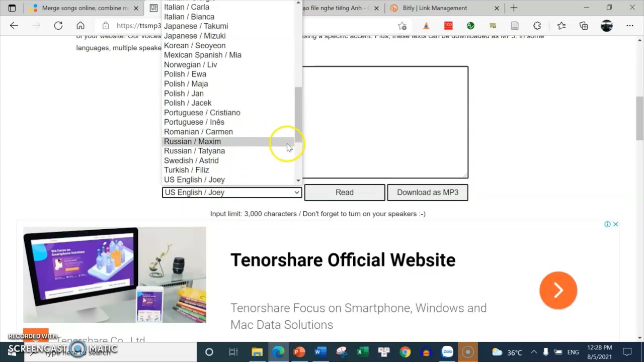Show hidden system tray icons
Viewport: 644px width, 362px height.
534,352
